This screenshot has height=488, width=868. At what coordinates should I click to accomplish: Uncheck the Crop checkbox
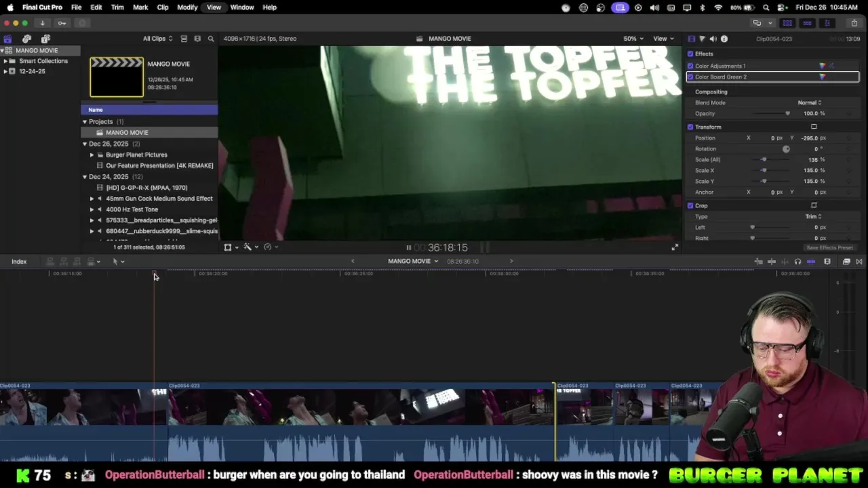690,205
